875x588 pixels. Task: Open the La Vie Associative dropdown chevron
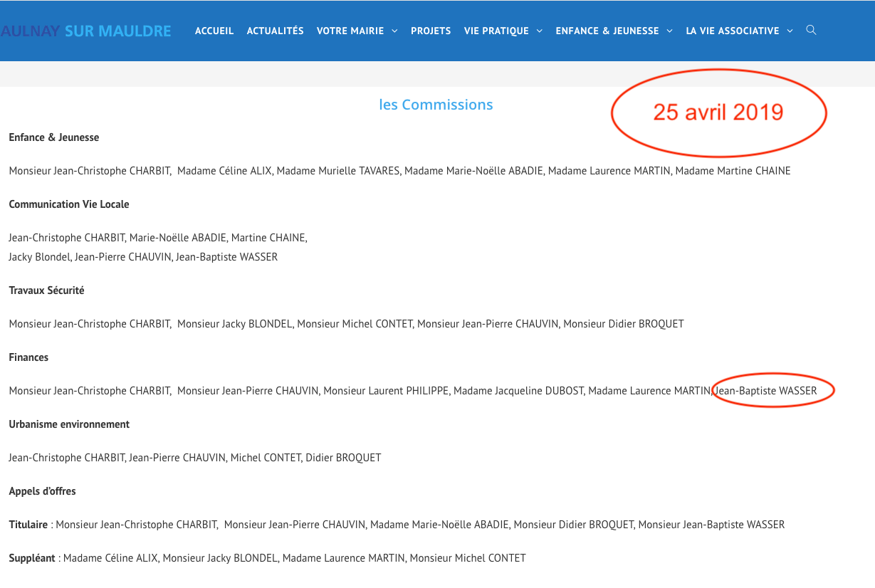click(x=790, y=31)
